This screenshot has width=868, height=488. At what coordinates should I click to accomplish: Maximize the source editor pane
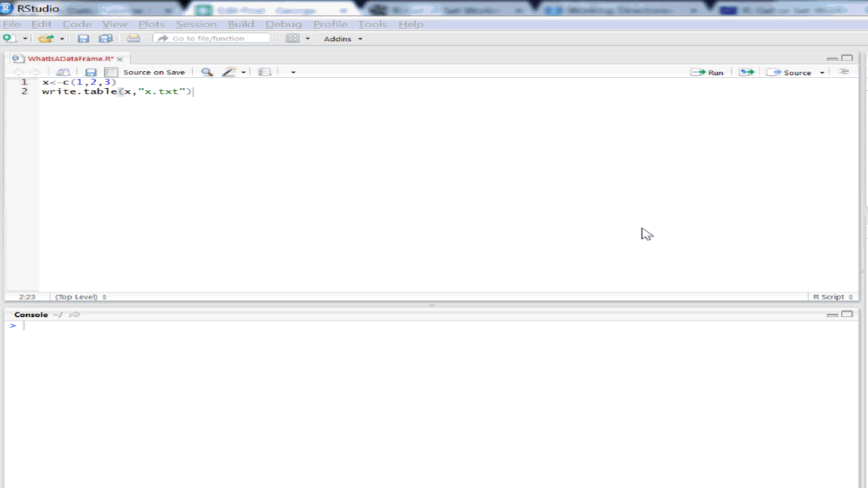coord(847,59)
